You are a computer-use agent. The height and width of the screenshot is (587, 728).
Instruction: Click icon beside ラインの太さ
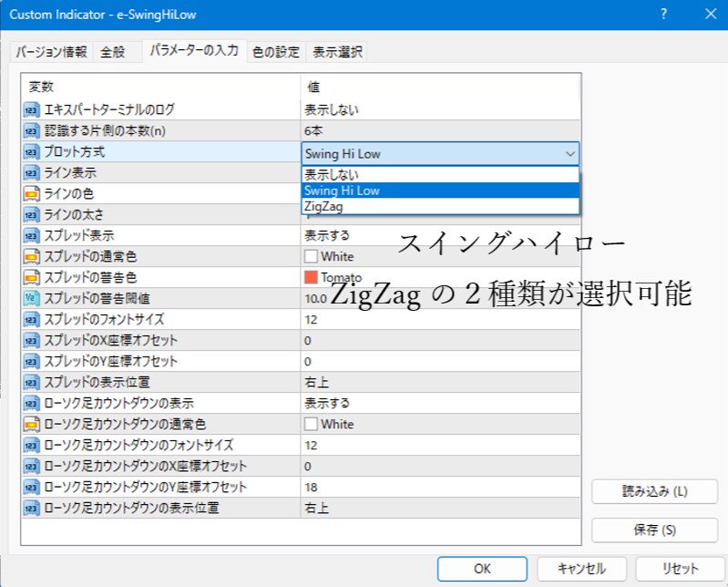pyautogui.click(x=31, y=214)
